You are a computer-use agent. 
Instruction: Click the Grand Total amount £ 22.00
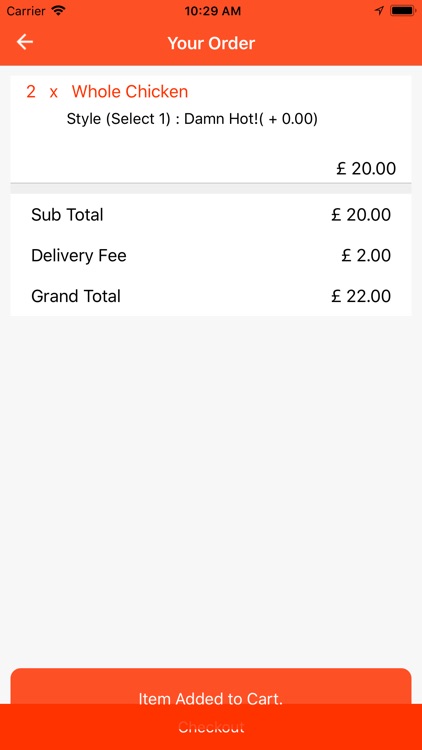pyautogui.click(x=361, y=296)
